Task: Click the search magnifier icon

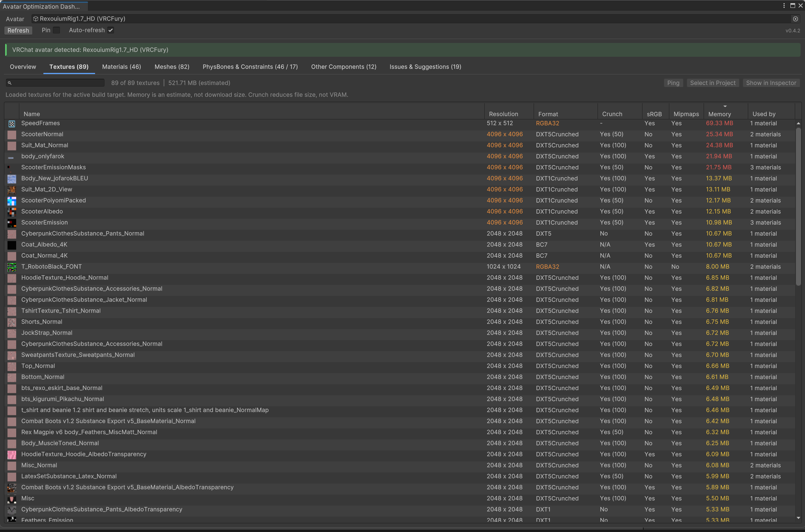Action: 10,83
